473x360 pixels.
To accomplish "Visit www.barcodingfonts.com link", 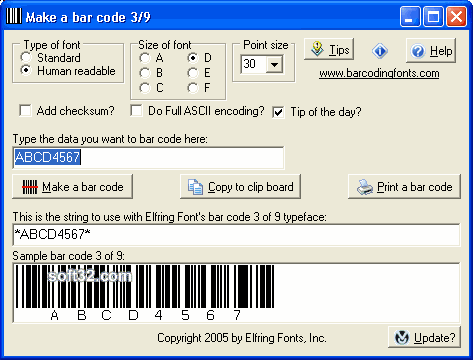I will tap(379, 73).
